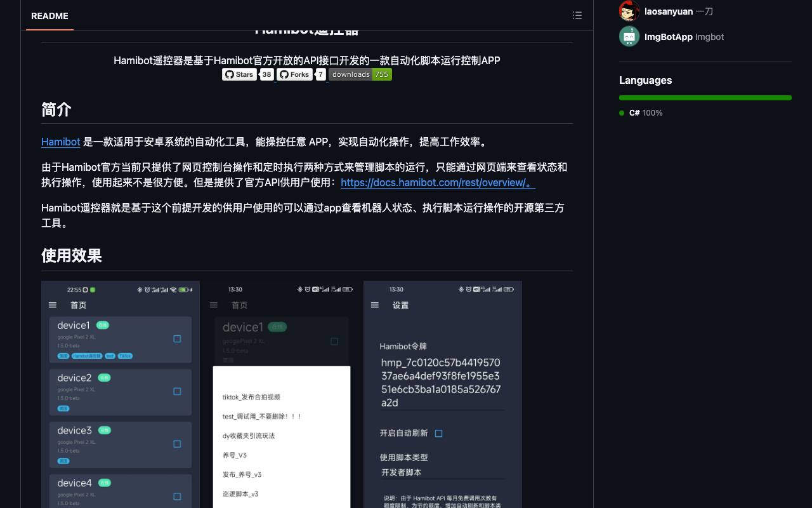Click the ImgBotApp contributor avatar

tap(629, 36)
